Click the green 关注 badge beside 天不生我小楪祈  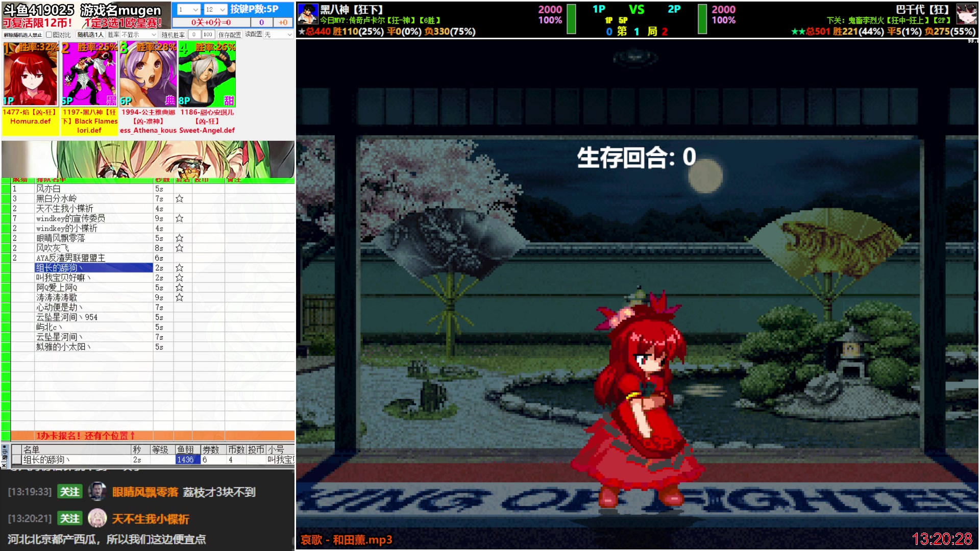point(70,519)
